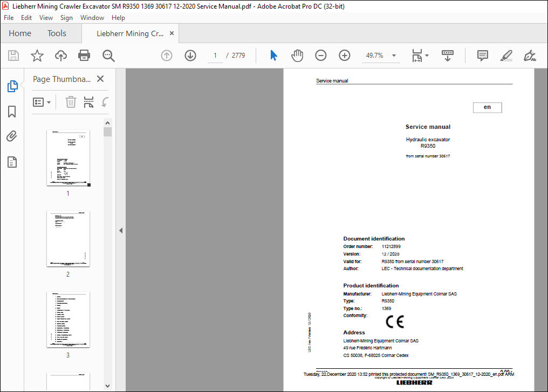Zoom in with plus icon

coord(345,56)
